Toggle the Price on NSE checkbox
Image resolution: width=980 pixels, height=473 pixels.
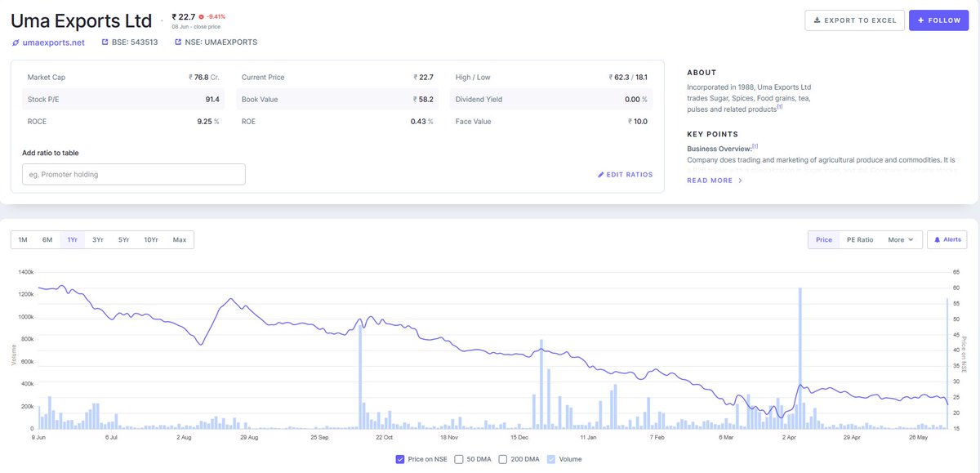pos(399,459)
